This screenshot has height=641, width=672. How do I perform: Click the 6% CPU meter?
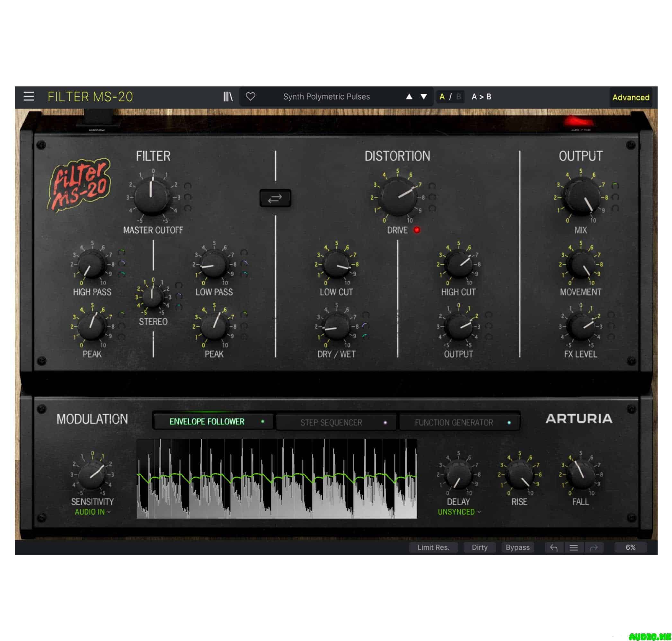[631, 547]
